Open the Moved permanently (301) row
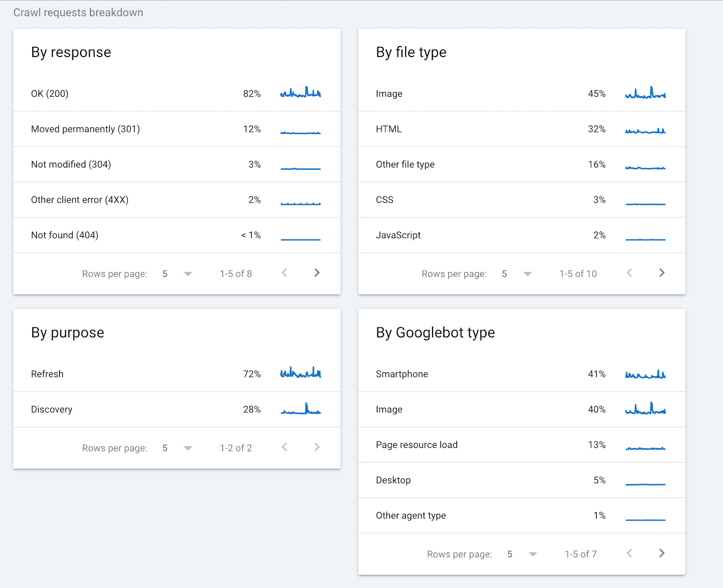Viewport: 723px width, 588px height. click(176, 129)
